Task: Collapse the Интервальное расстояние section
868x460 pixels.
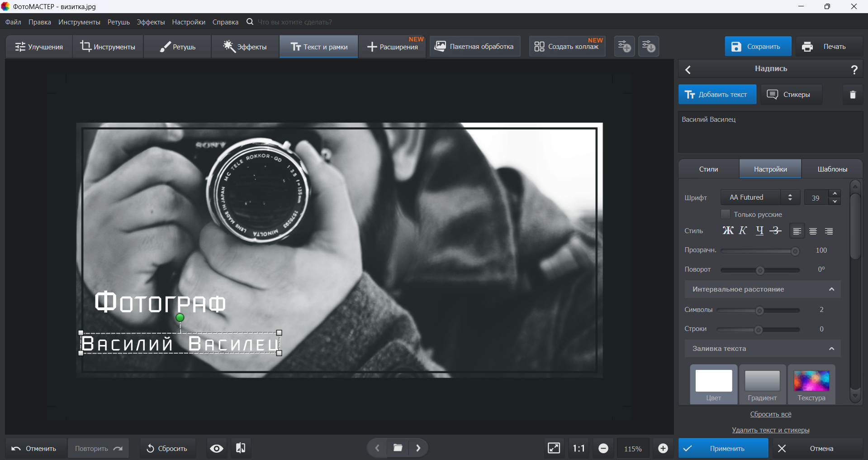Action: tap(831, 289)
